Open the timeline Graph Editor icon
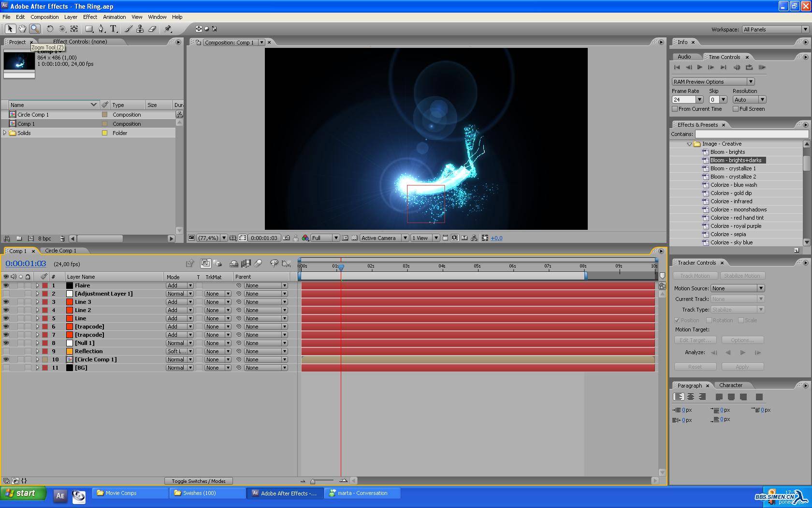This screenshot has width=812, height=508. tap(286, 264)
